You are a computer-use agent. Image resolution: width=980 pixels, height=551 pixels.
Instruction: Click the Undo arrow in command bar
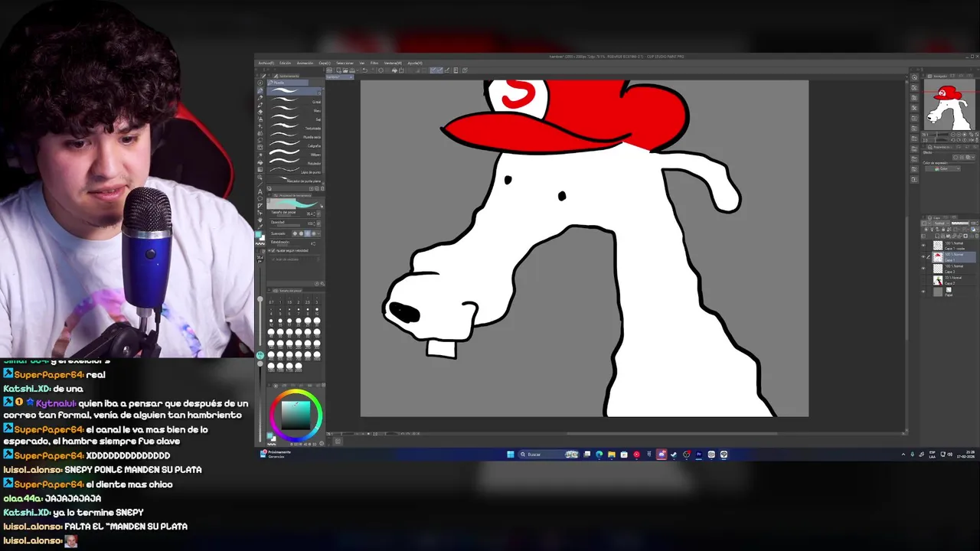365,70
